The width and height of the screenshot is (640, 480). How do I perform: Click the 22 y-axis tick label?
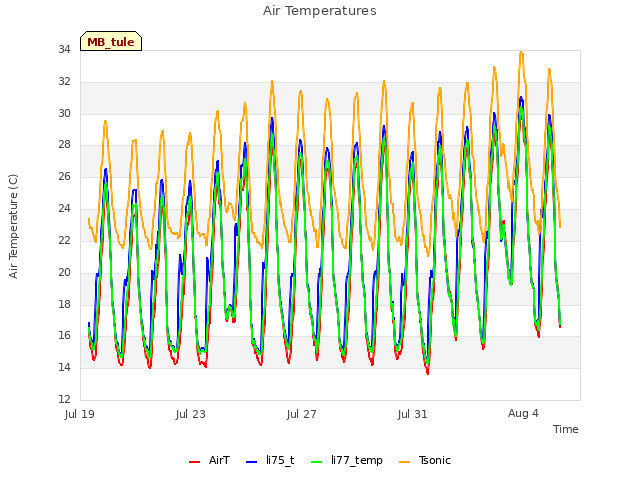[x=64, y=240]
